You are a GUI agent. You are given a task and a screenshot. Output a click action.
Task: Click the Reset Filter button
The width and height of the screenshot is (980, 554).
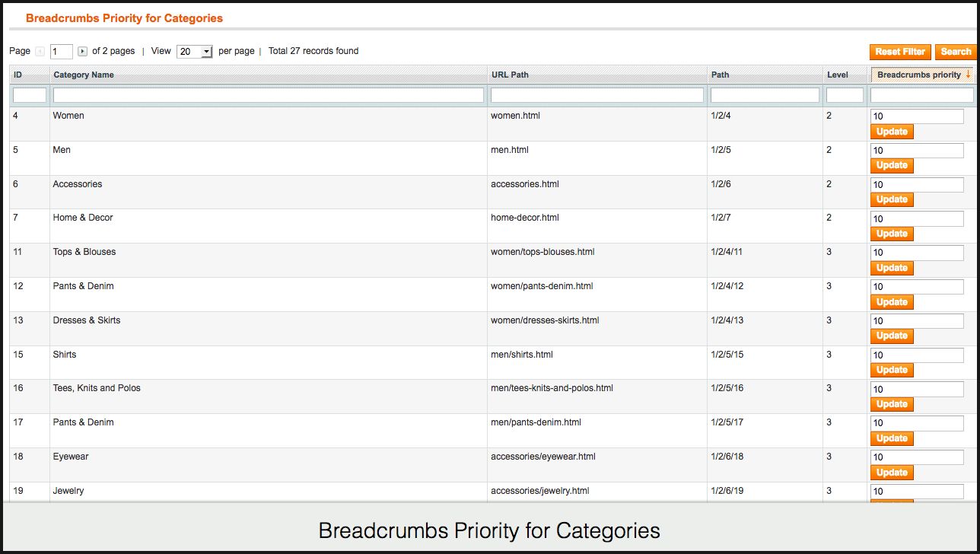coord(900,52)
